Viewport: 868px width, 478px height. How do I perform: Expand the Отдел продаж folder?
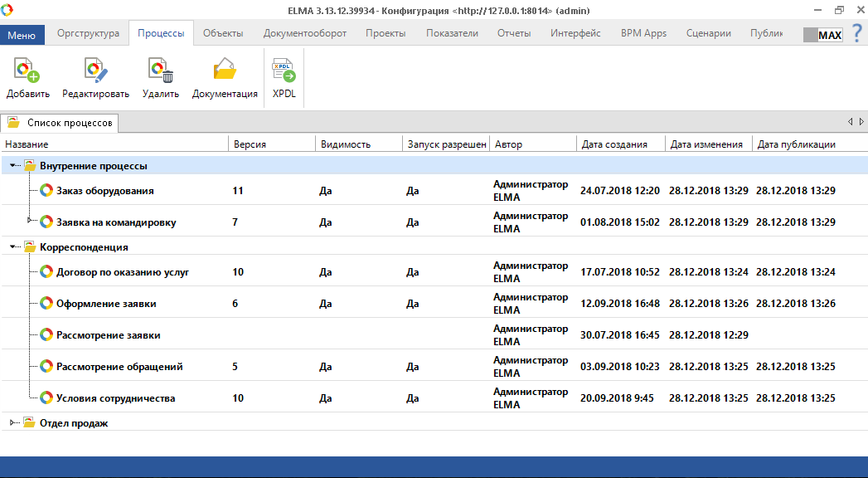point(12,423)
